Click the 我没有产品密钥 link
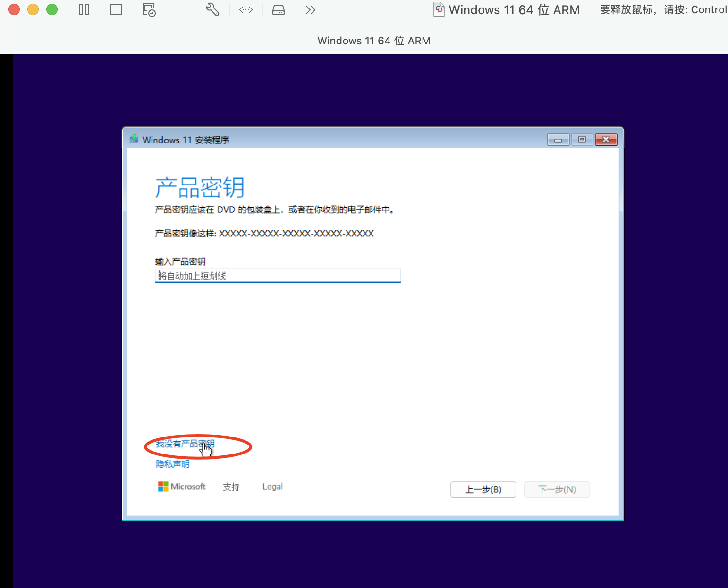The width and height of the screenshot is (728, 588). 185,444
